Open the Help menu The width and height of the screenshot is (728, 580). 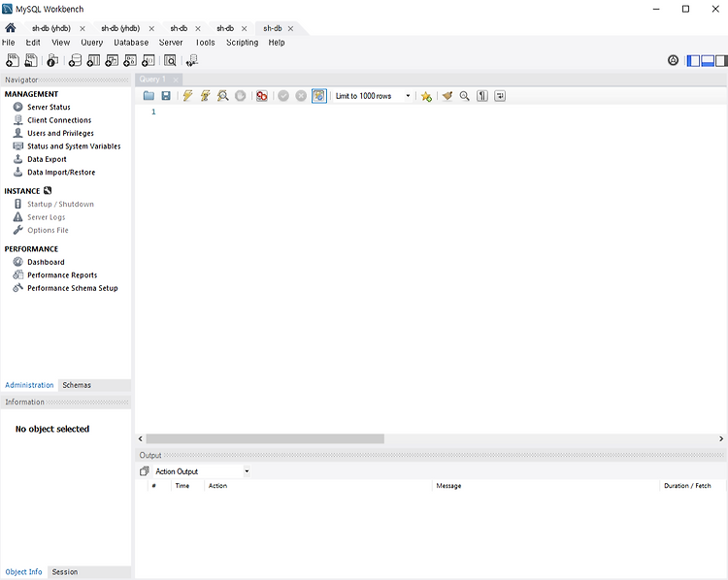(277, 43)
